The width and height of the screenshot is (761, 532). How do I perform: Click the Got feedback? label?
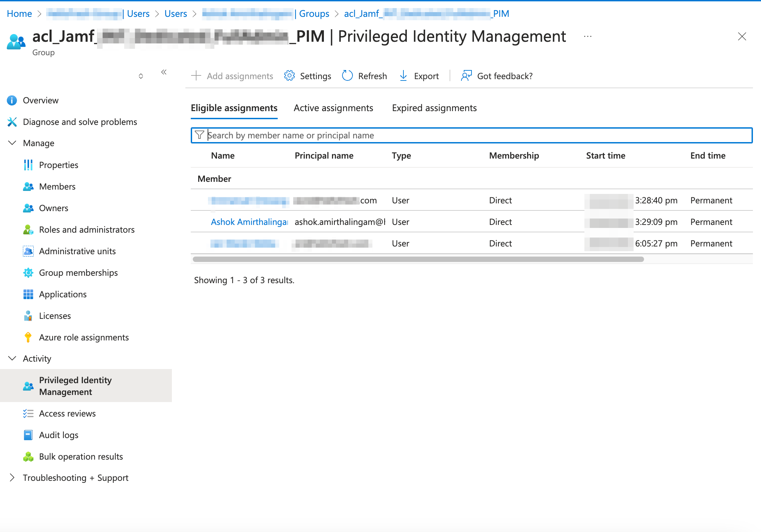pos(505,76)
